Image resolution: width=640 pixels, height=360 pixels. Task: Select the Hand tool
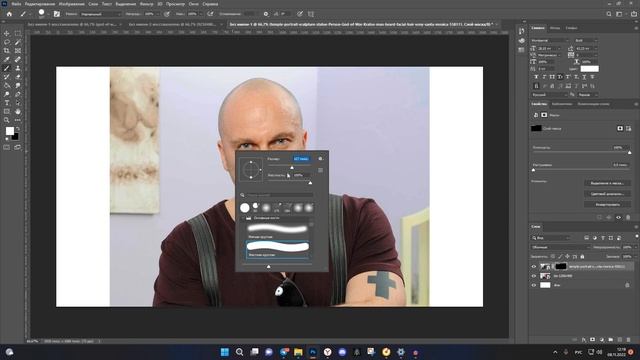[18, 111]
